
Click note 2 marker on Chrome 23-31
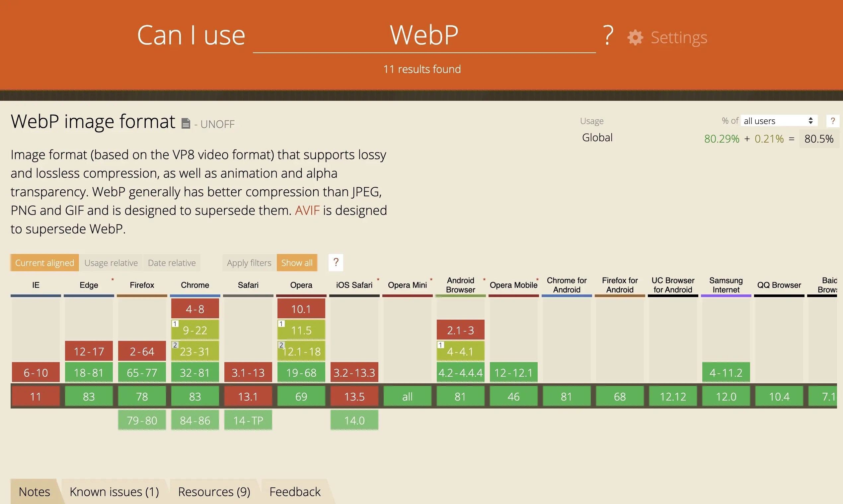tap(175, 345)
